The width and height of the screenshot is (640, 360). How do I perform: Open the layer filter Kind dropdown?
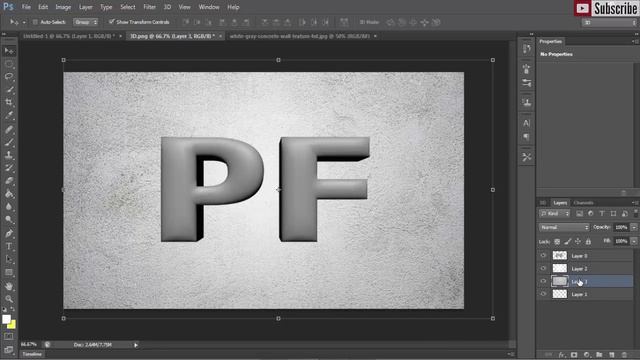(x=554, y=214)
